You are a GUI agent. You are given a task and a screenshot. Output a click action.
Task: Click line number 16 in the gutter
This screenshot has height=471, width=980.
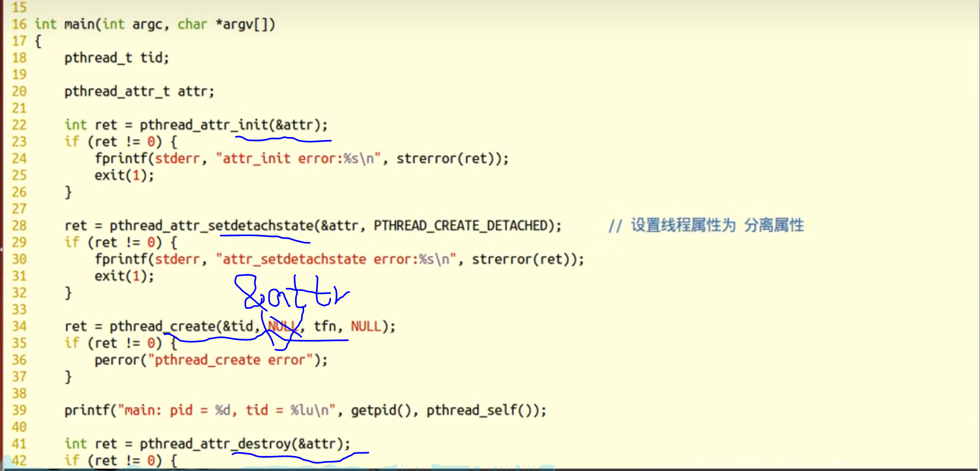coord(19,24)
